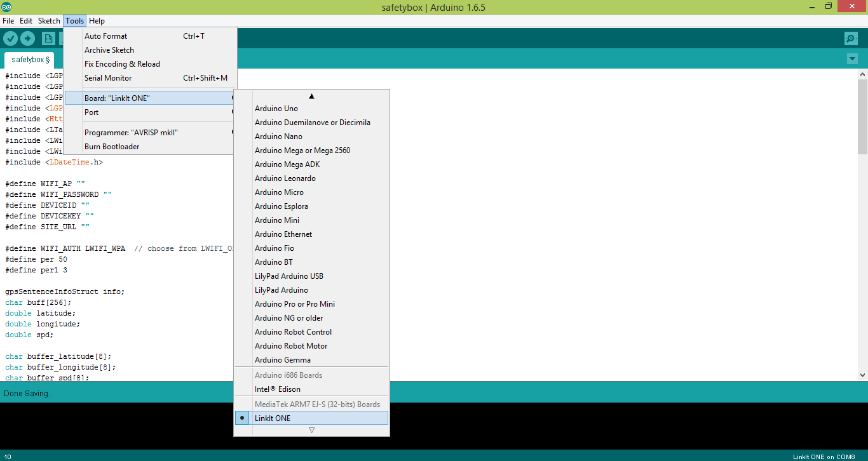
Task: Choose Arduino Ethernet
Action: (x=311, y=234)
